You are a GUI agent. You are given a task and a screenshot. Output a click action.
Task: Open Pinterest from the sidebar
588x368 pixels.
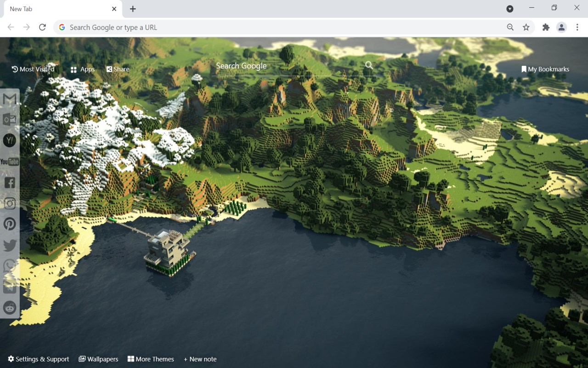click(x=10, y=224)
